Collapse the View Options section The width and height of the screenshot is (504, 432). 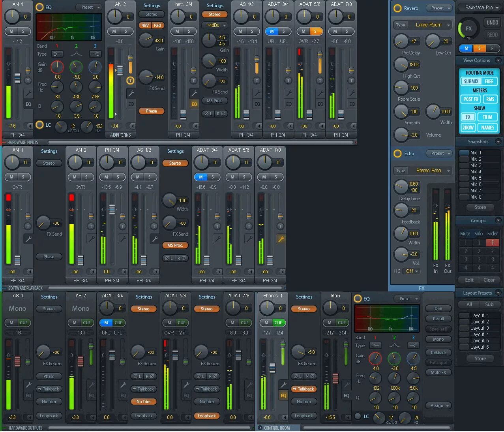(x=498, y=60)
